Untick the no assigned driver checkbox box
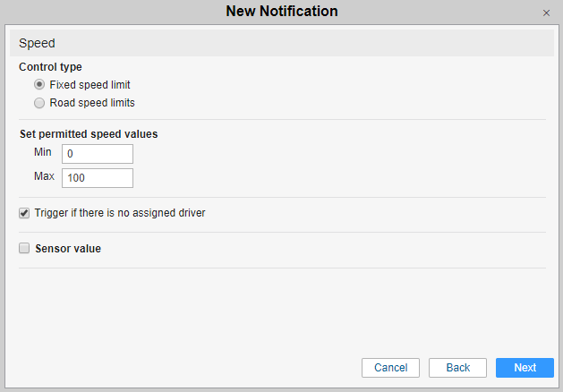The width and height of the screenshot is (563, 392). click(24, 214)
